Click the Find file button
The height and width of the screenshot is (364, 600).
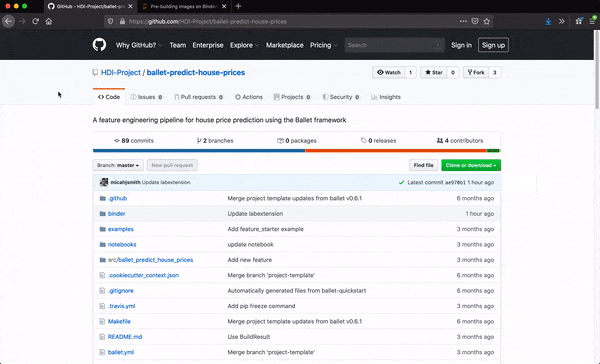424,165
